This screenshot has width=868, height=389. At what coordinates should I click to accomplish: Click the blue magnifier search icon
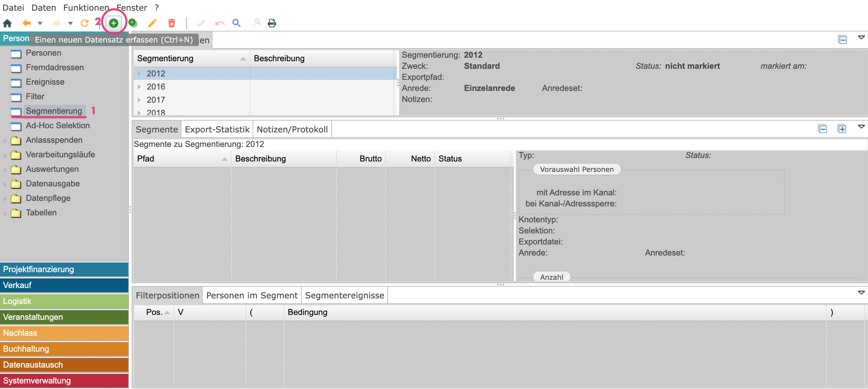click(x=236, y=23)
